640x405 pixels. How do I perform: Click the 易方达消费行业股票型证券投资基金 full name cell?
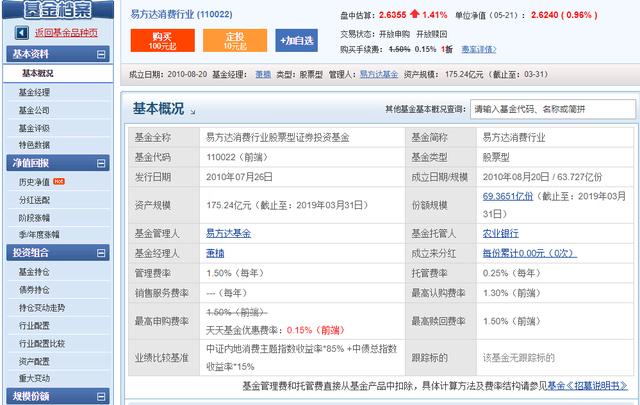pos(302,138)
